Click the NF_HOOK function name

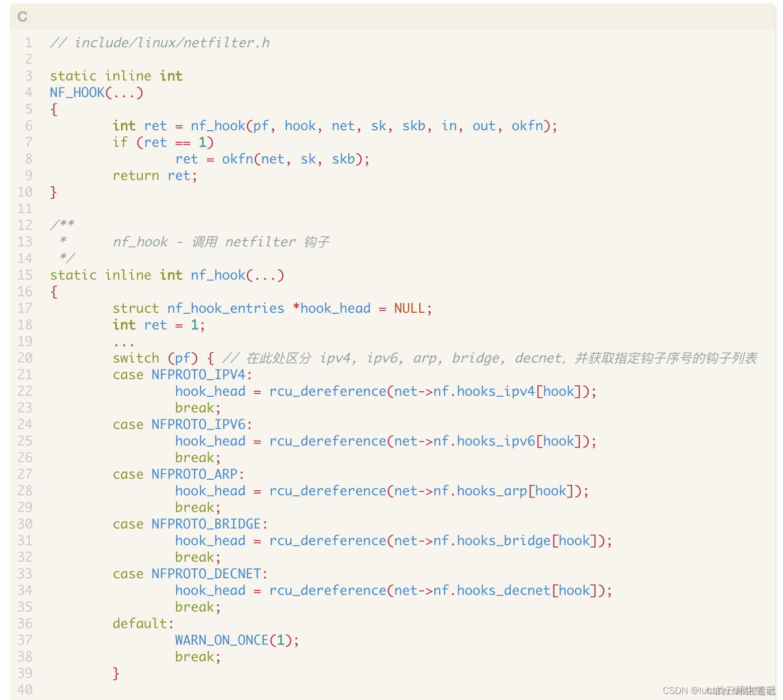click(x=78, y=93)
